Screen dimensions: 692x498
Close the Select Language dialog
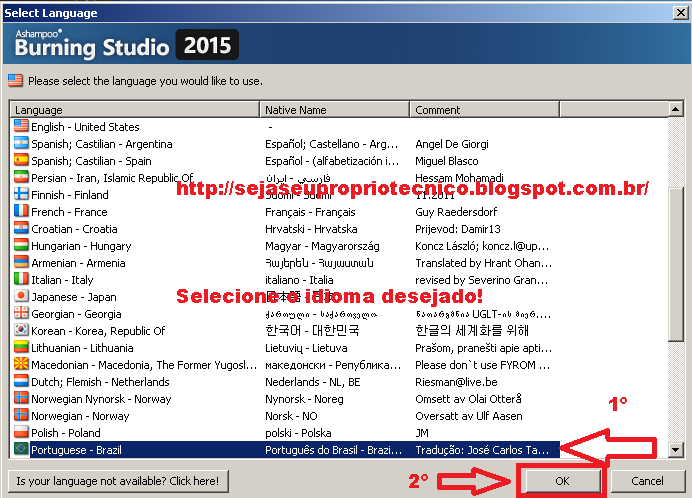coord(680,13)
